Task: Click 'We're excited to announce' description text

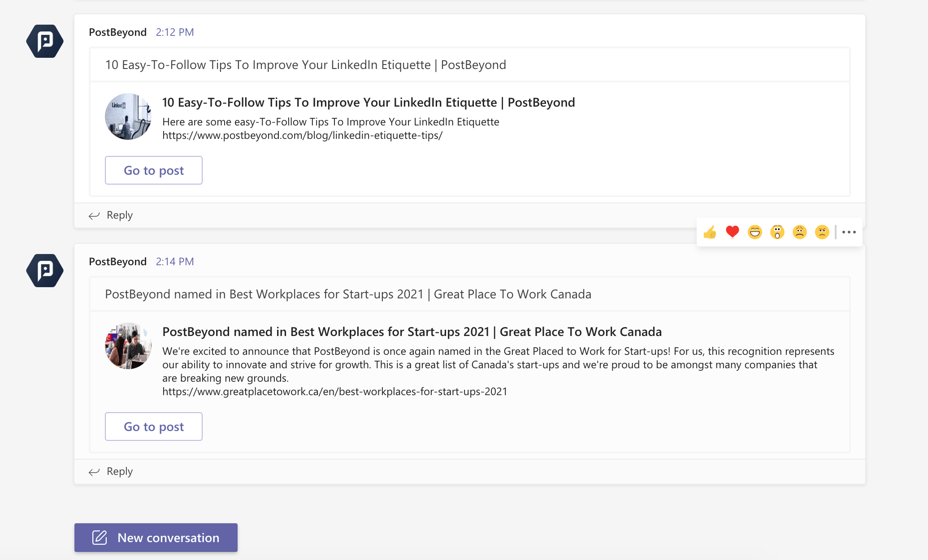Action: point(498,365)
